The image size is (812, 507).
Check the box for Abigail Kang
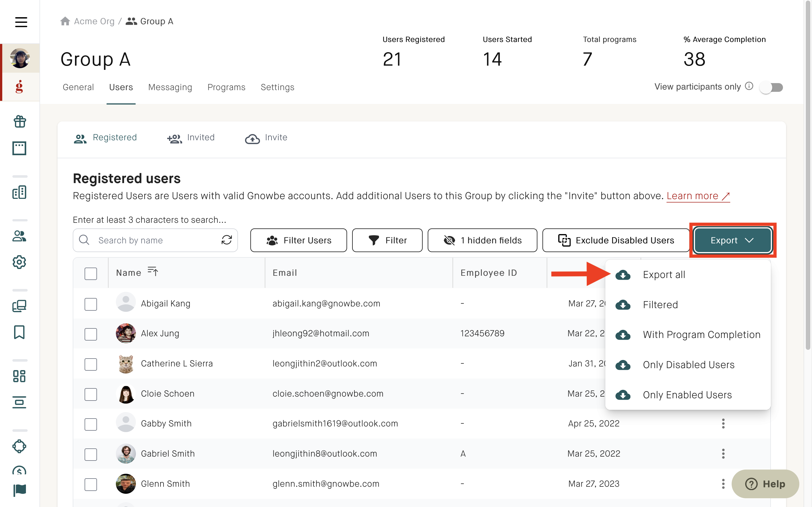[91, 304]
